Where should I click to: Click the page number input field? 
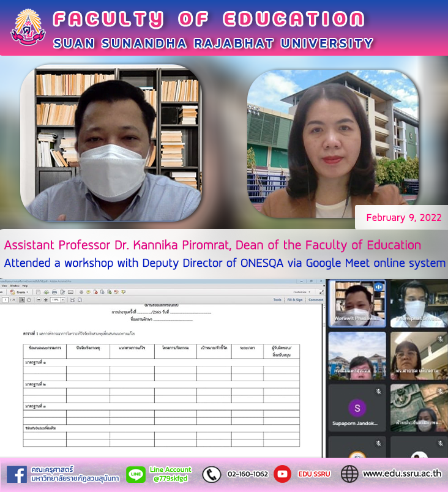click(6, 300)
